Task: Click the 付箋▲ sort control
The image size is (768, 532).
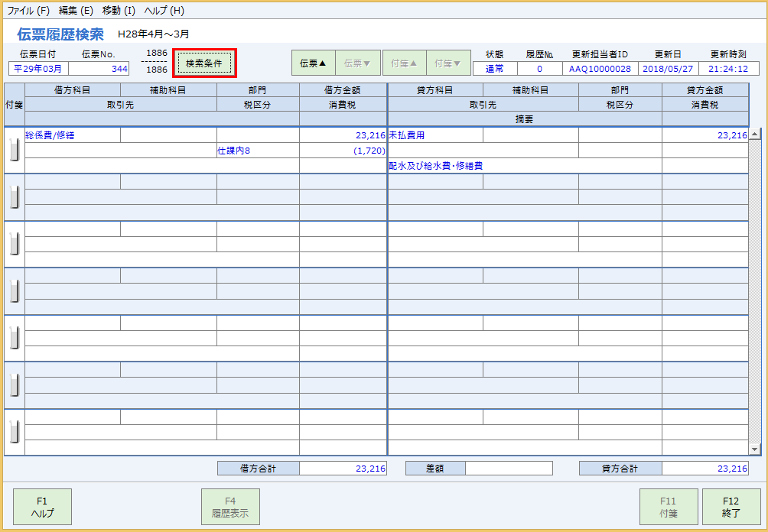Action: point(404,63)
